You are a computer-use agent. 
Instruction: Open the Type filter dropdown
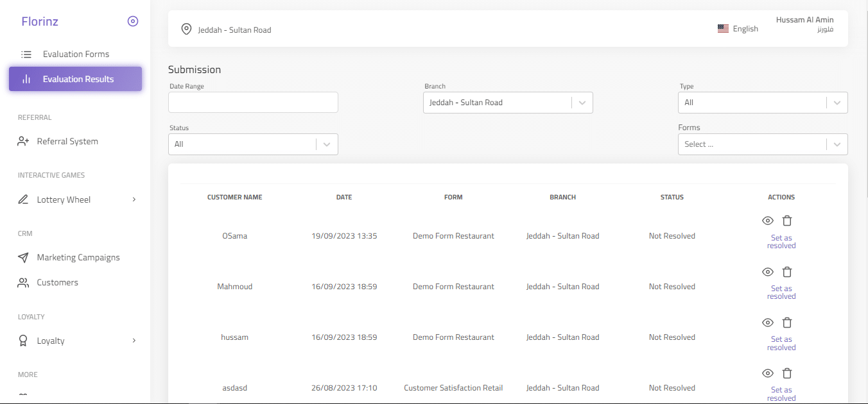pyautogui.click(x=762, y=103)
